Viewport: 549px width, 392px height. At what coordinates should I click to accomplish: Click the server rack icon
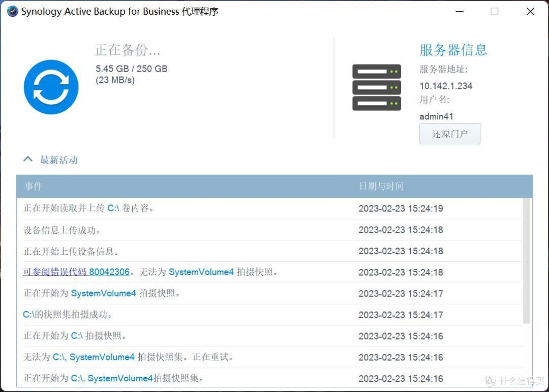tap(376, 87)
